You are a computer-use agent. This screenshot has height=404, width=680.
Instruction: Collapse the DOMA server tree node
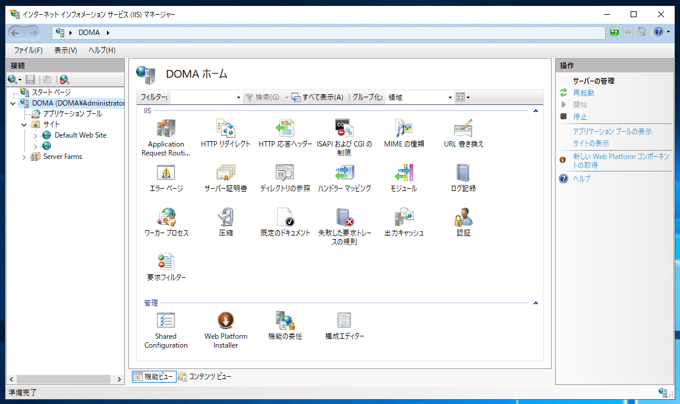13,103
